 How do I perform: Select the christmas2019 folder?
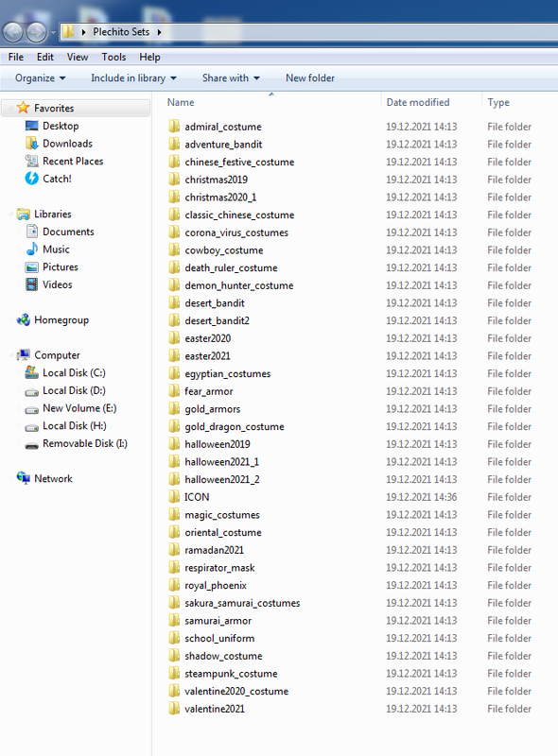click(217, 180)
